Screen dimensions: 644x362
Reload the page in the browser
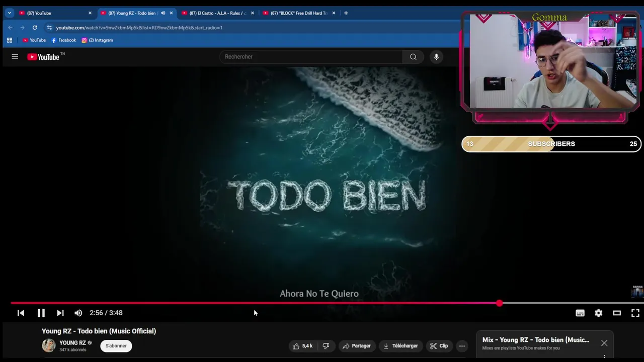(35, 28)
